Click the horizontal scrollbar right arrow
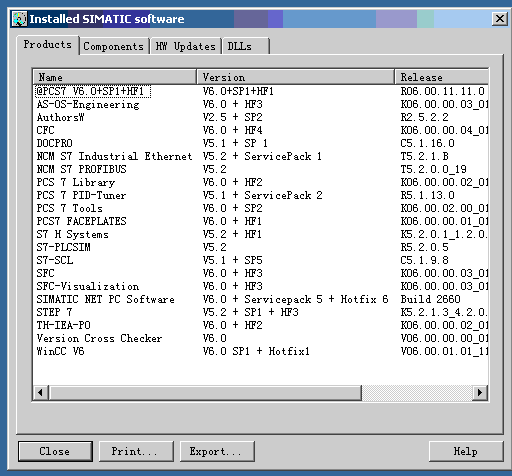The width and height of the screenshot is (512, 476). point(480,392)
